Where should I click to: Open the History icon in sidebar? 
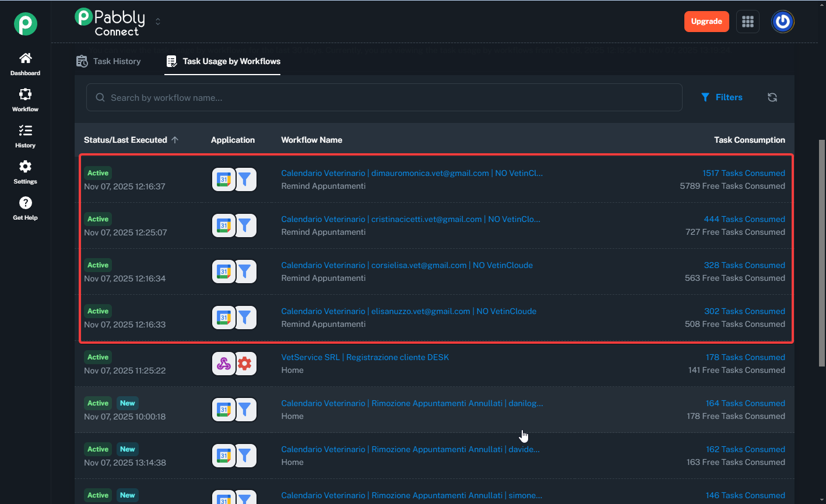tap(25, 131)
